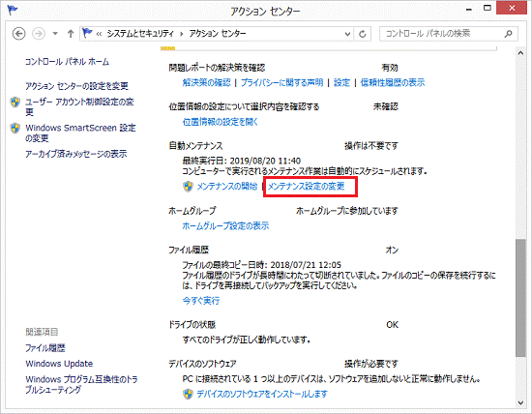Close the アクション センター window
Image resolution: width=532 pixels, height=414 pixels.
pyautogui.click(x=512, y=8)
